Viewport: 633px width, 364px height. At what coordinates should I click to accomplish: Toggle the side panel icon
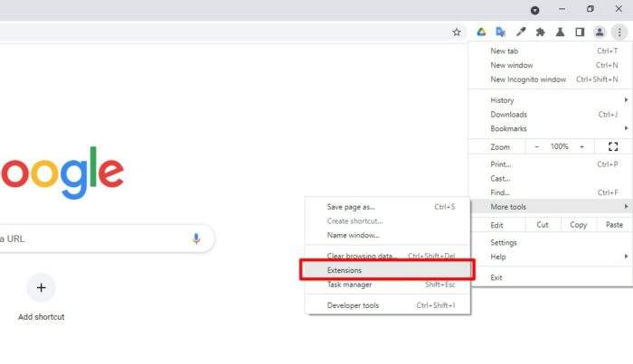pos(580,33)
